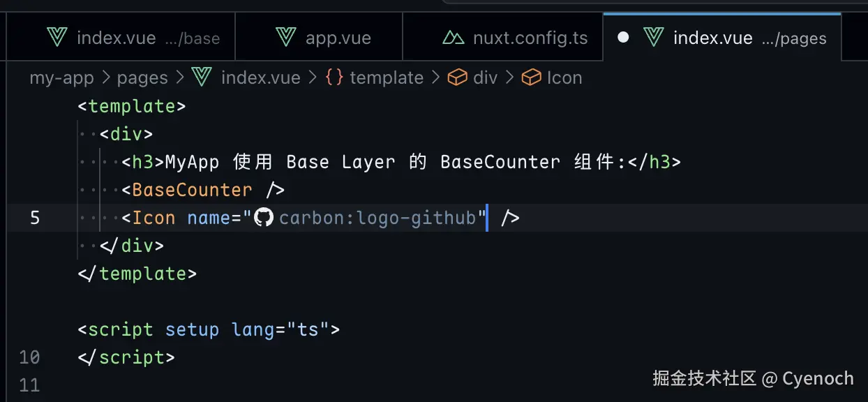The image size is (868, 402).
Task: Open the pages breadcrumb segment
Action: coord(142,77)
